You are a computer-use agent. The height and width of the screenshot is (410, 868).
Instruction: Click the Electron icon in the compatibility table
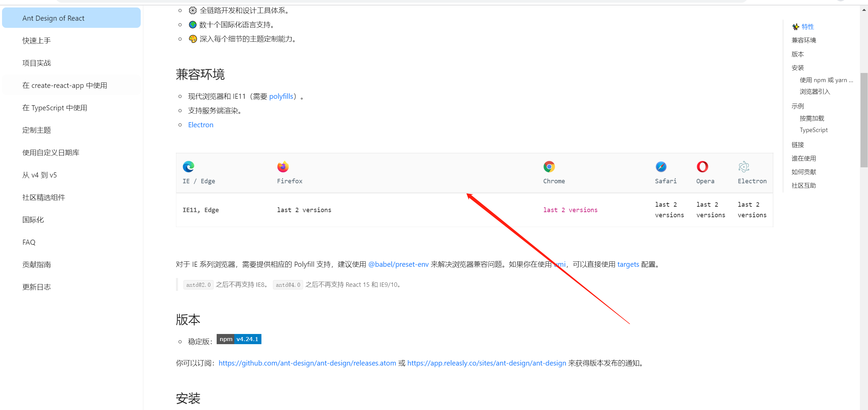pyautogui.click(x=744, y=167)
